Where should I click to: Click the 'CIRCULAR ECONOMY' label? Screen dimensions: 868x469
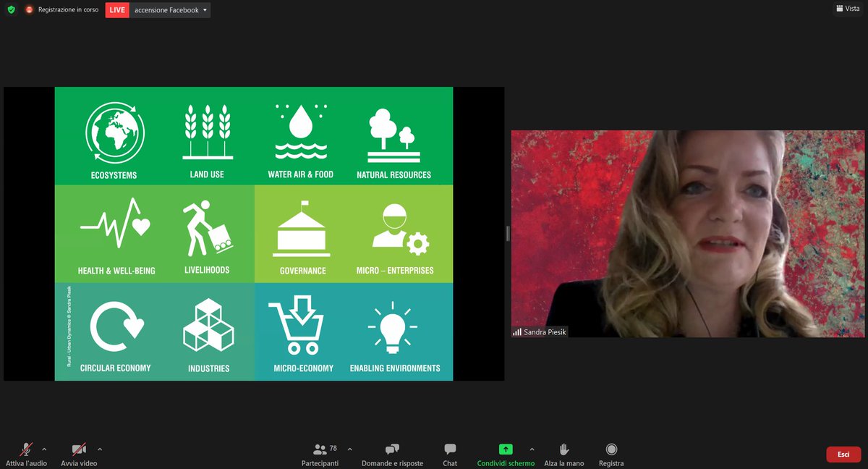[x=116, y=368]
